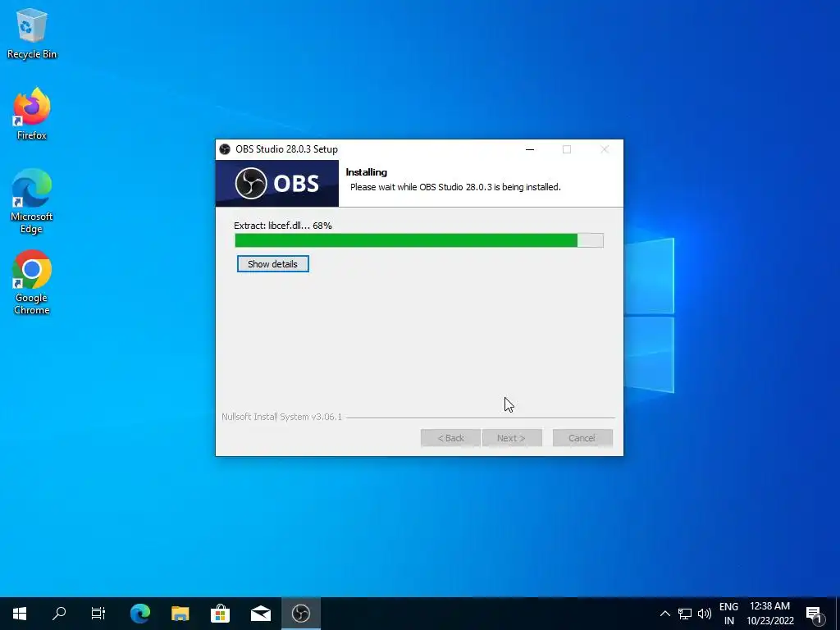Click the OBS logo in the installer header

pyautogui.click(x=277, y=183)
